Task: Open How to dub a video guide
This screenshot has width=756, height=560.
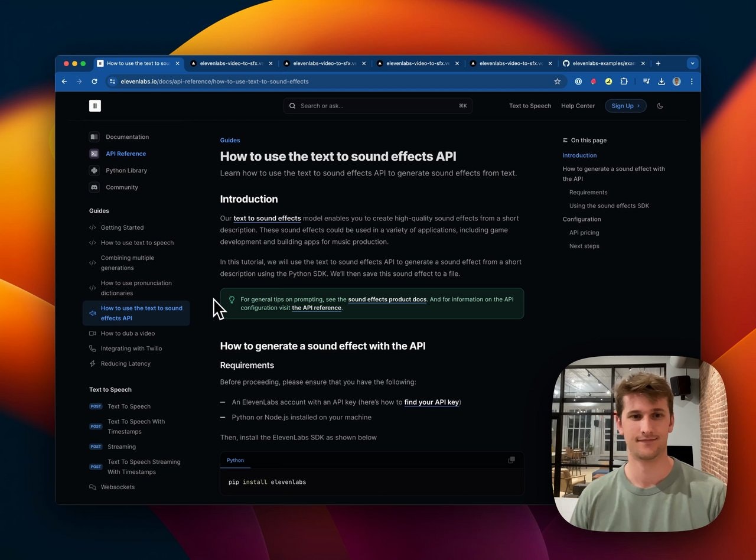Action: 128,334
